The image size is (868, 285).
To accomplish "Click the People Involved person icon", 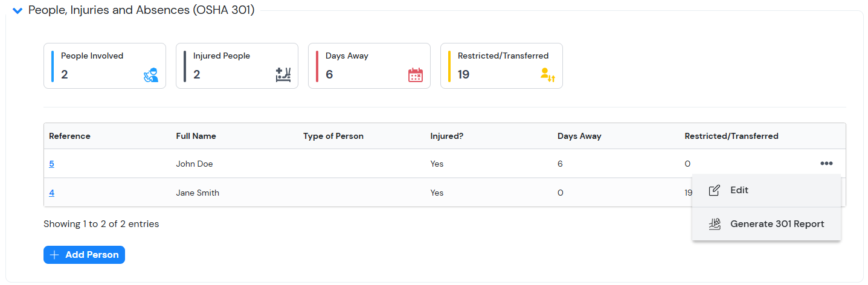I will (x=151, y=75).
